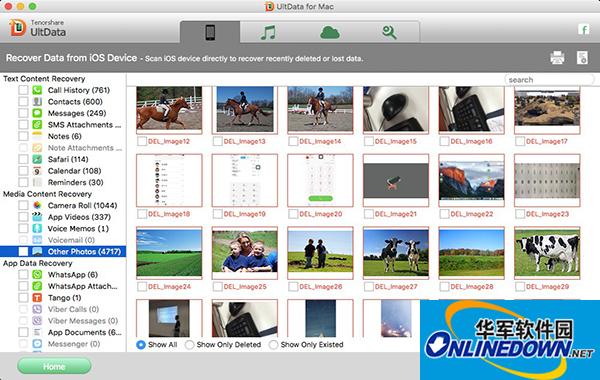Click the WhatsApp icon
The width and height of the screenshot is (600, 380).
tap(37, 274)
